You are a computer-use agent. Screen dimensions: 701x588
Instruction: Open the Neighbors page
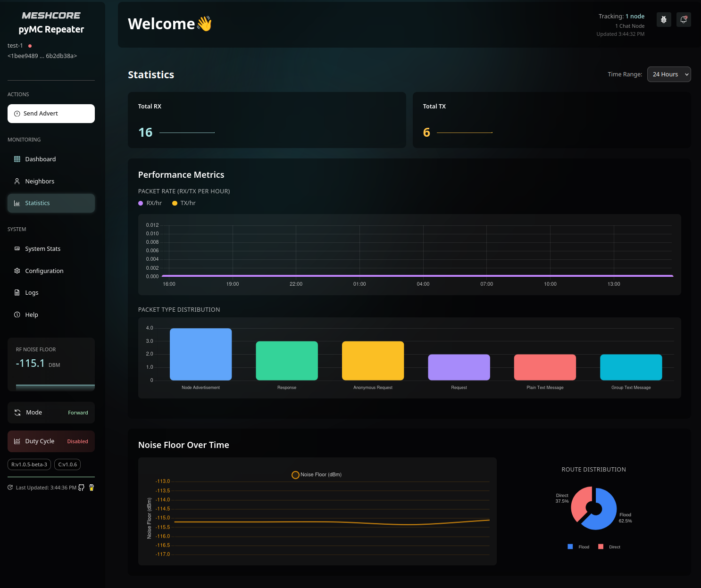(40, 182)
